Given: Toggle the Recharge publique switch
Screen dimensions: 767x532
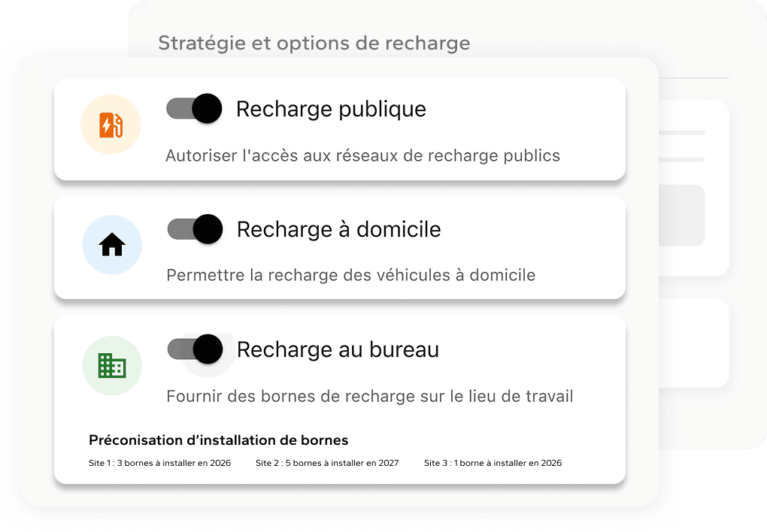Looking at the screenshot, I should pos(194,108).
